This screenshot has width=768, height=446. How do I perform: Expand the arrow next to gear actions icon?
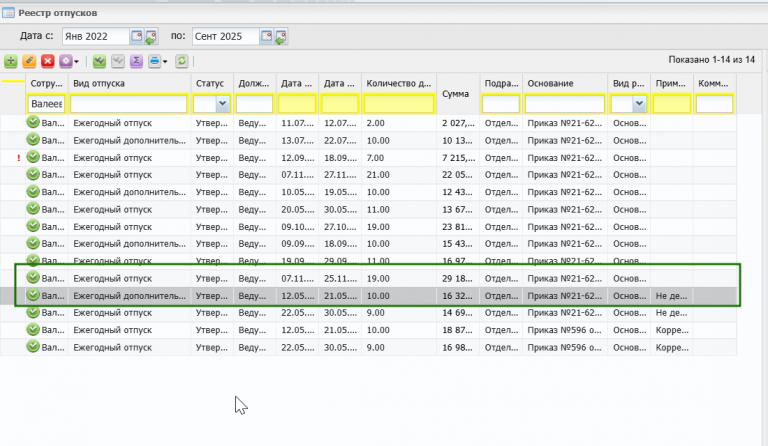(x=76, y=62)
